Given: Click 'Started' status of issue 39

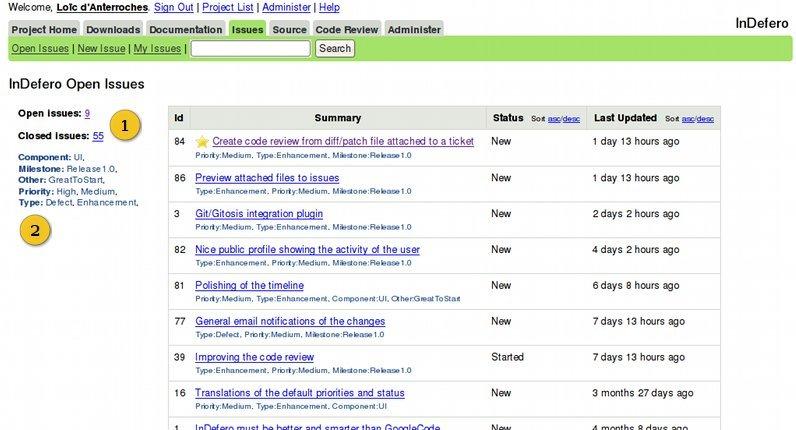Looking at the screenshot, I should click(507, 357).
